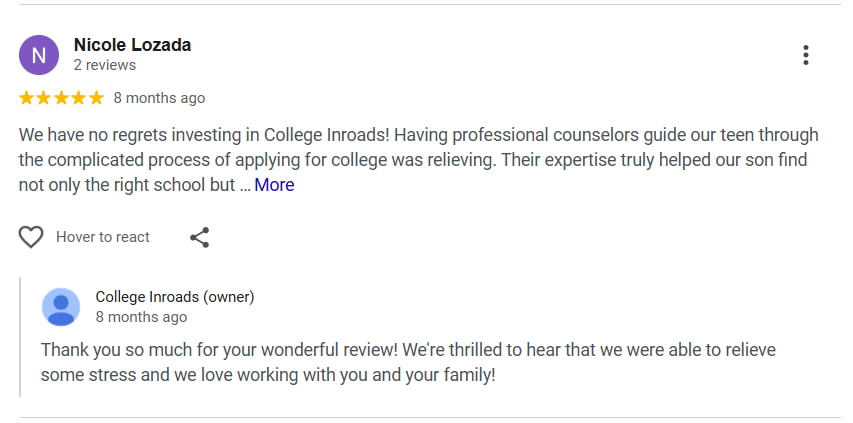853x423 pixels.
Task: Share Nicole Lozada's review
Action: coord(200,237)
